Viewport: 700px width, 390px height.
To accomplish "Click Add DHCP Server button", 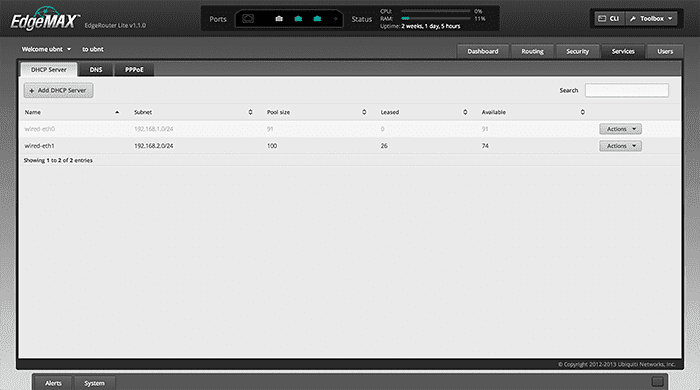I will click(58, 90).
